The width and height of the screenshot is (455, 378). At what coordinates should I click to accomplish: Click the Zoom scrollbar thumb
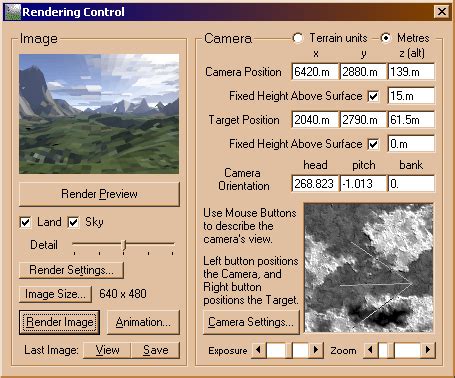390,350
